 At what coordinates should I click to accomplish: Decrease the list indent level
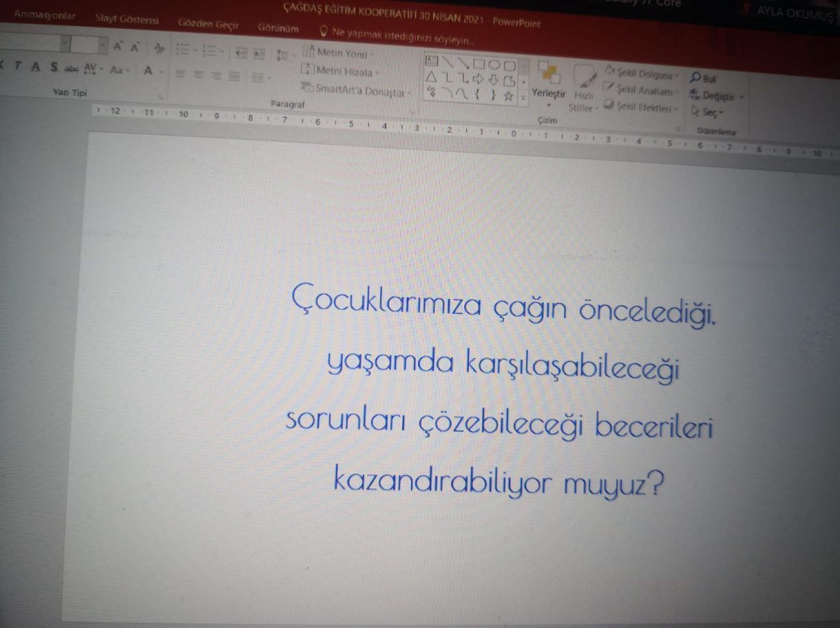click(241, 53)
